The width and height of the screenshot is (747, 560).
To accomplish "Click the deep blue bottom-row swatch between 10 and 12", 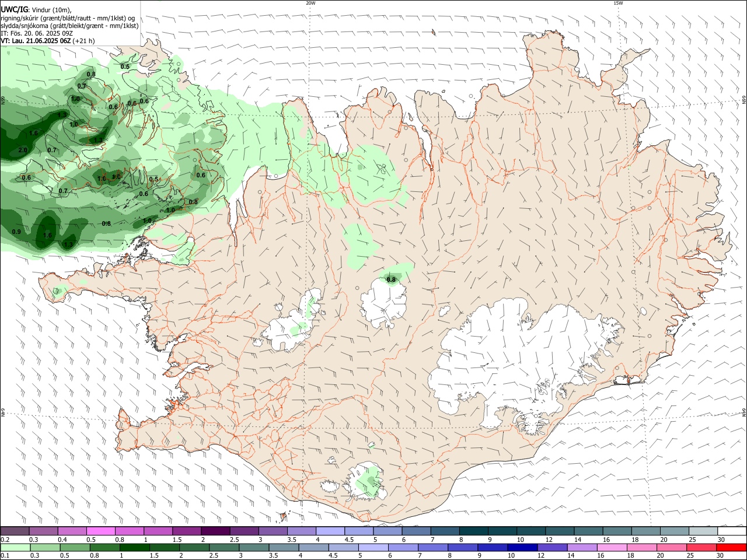I will pos(522,548).
